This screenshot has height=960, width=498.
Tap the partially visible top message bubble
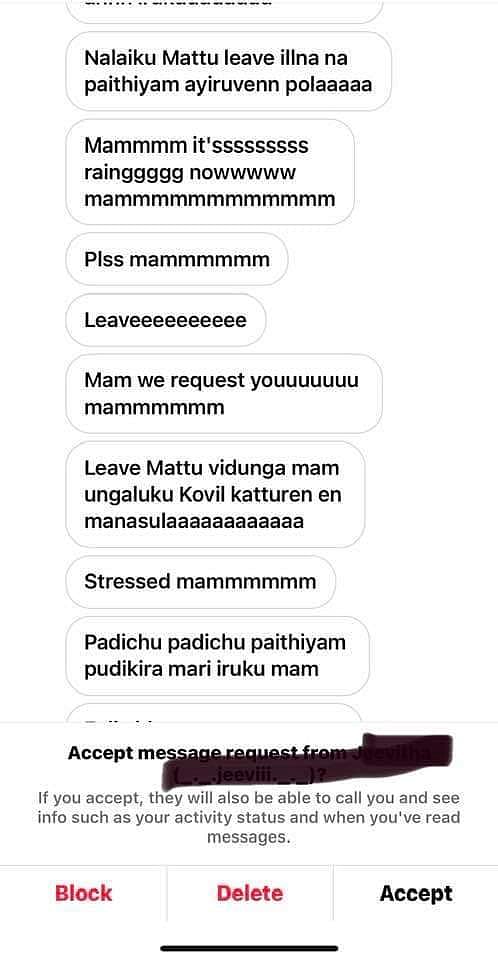click(224, 10)
